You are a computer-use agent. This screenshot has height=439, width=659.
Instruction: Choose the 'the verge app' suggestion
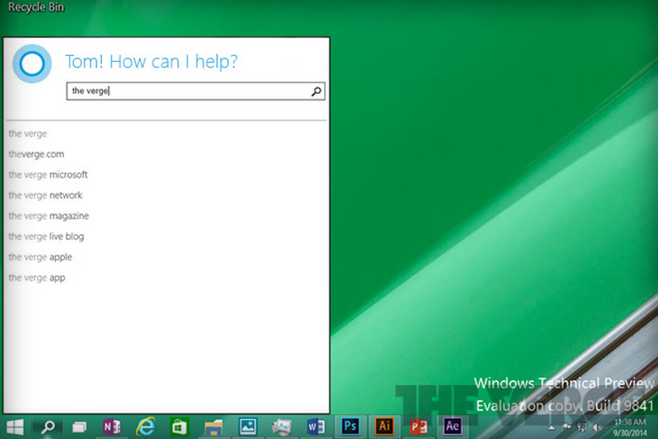click(37, 278)
